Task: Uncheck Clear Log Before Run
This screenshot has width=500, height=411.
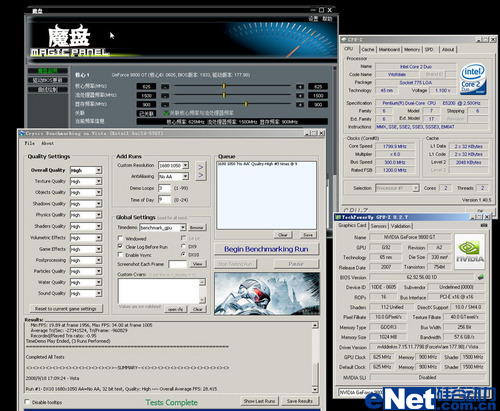Action: 120,247
